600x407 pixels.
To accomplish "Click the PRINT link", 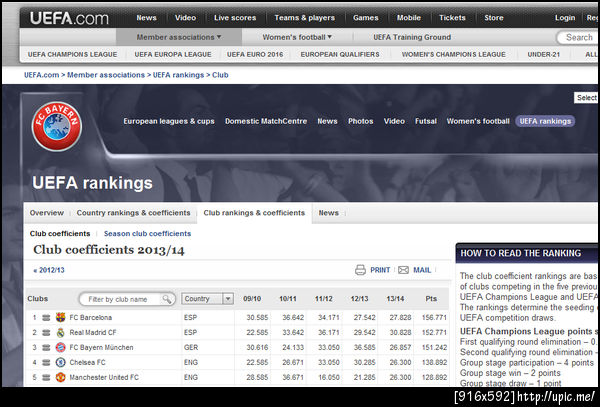I will click(x=380, y=270).
